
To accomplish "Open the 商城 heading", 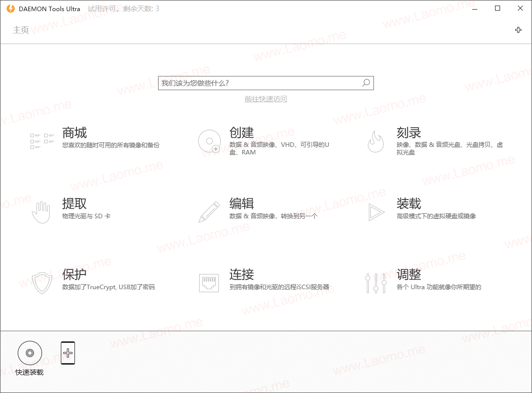I will (74, 133).
